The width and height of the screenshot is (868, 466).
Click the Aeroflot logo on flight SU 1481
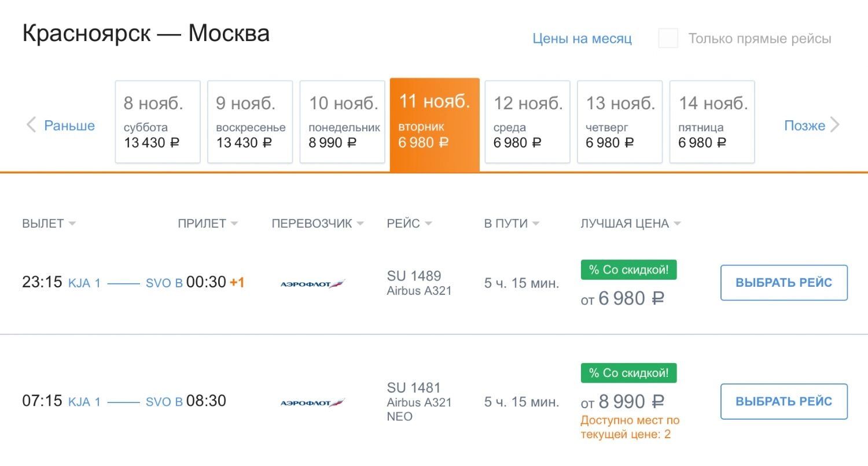click(312, 403)
